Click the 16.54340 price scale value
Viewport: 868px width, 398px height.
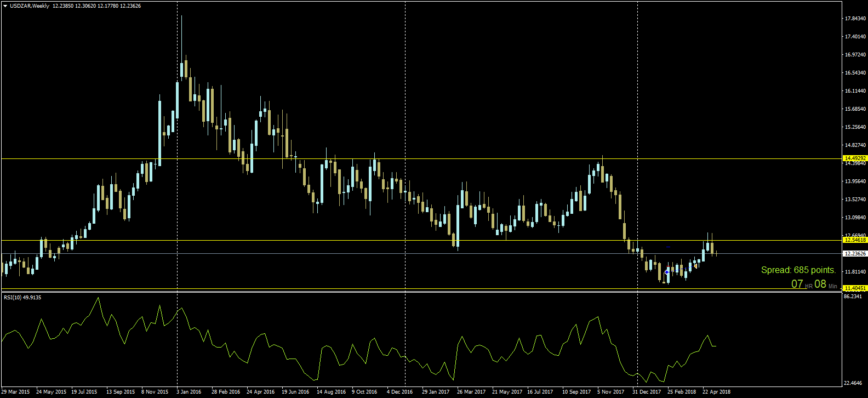855,73
